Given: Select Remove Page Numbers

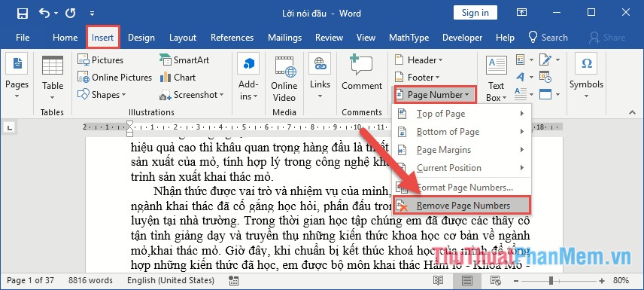Looking at the screenshot, I should point(462,206).
